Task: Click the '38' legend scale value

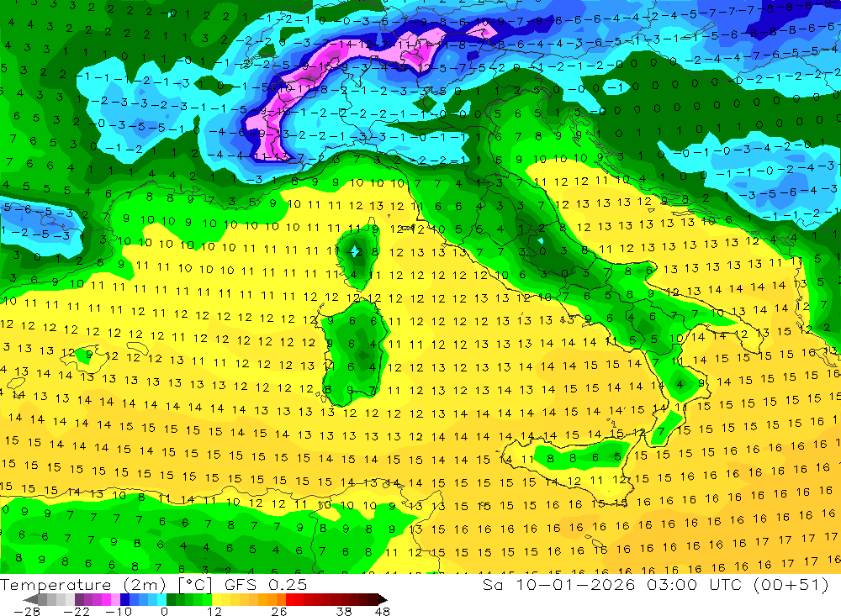Action: [x=344, y=612]
